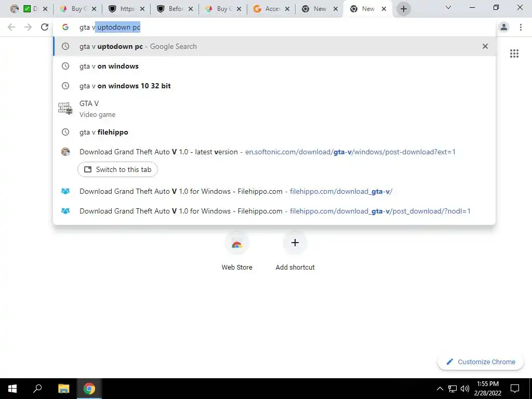
Task: Open filehippo.com/download_gta-v/ suggestion
Action: point(274,191)
